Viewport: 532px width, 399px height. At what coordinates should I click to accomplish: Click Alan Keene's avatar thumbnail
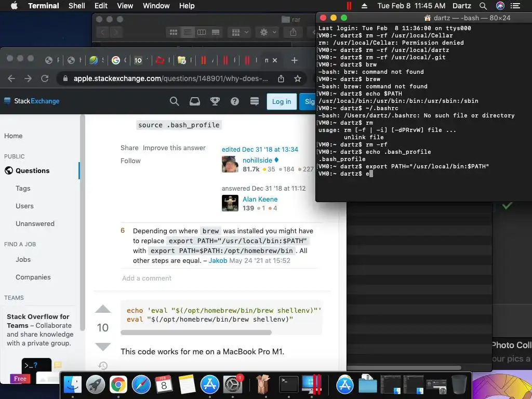coord(230,203)
